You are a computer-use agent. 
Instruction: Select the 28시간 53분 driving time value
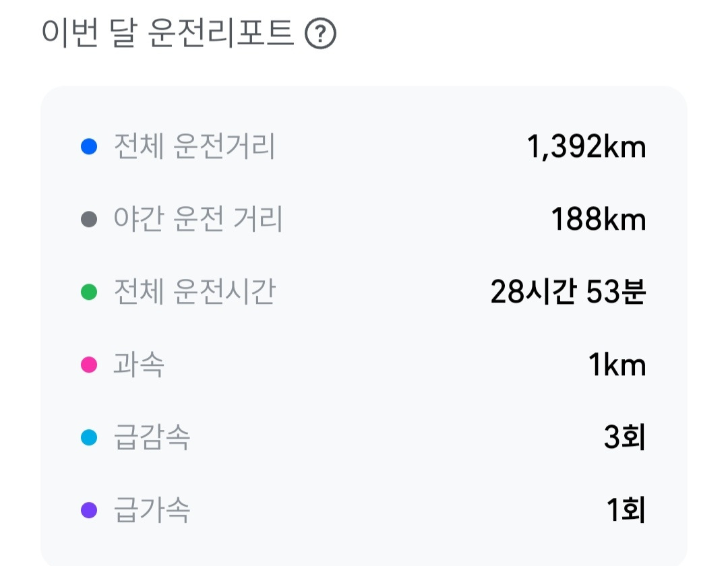pyautogui.click(x=568, y=292)
